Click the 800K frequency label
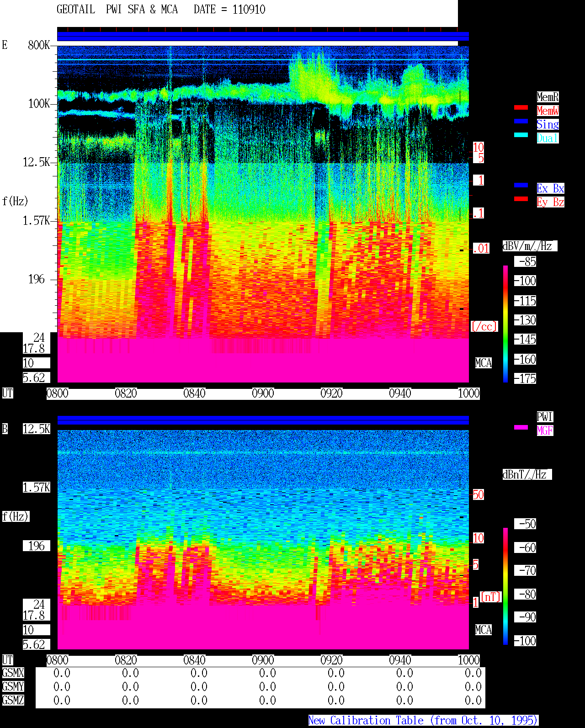Viewport: 585px width, 728px height. (x=39, y=45)
